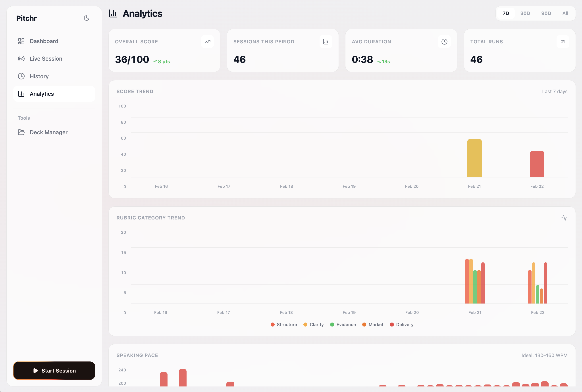Click the yellow Feb 21 score bar
This screenshot has height=392, width=582.
474,158
